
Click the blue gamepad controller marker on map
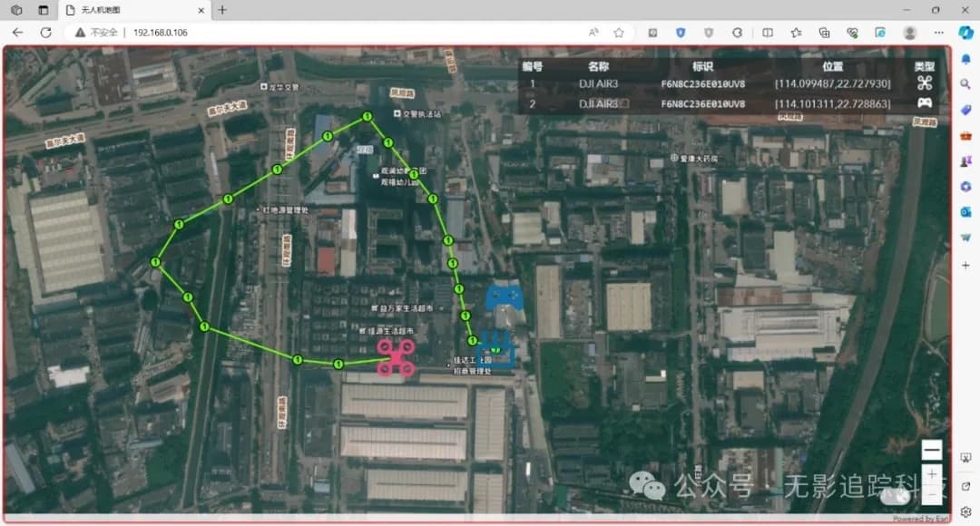point(504,297)
